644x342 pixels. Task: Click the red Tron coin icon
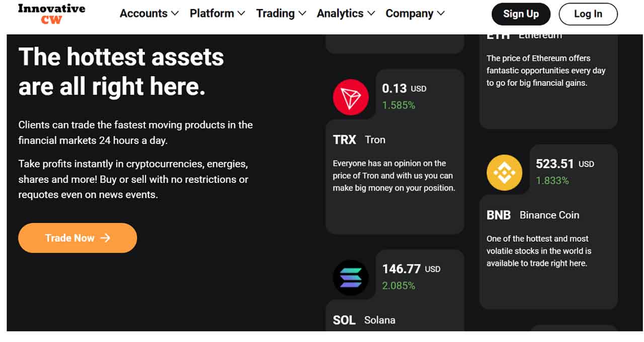pos(351,97)
